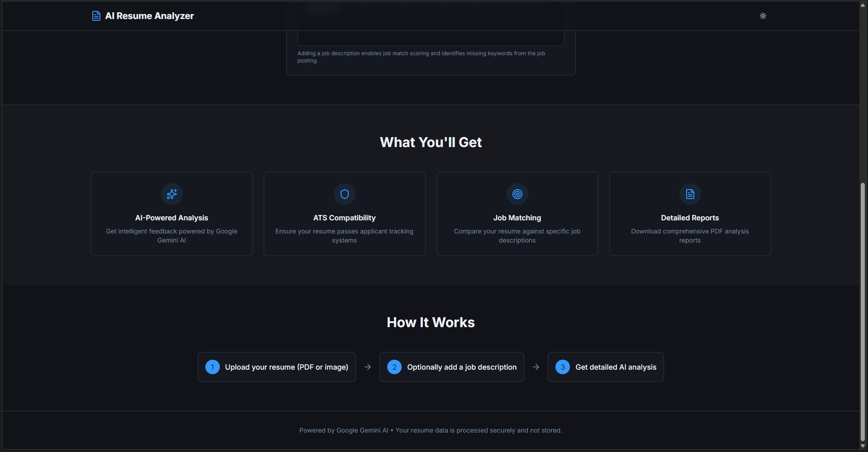
Task: Click the sparkles AI-Powered Analysis icon
Action: (171, 194)
